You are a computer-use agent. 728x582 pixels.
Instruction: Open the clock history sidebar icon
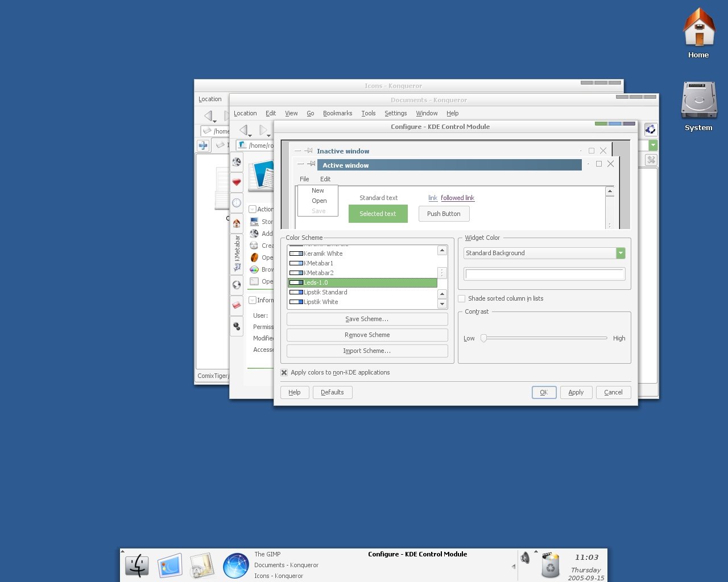click(x=237, y=203)
